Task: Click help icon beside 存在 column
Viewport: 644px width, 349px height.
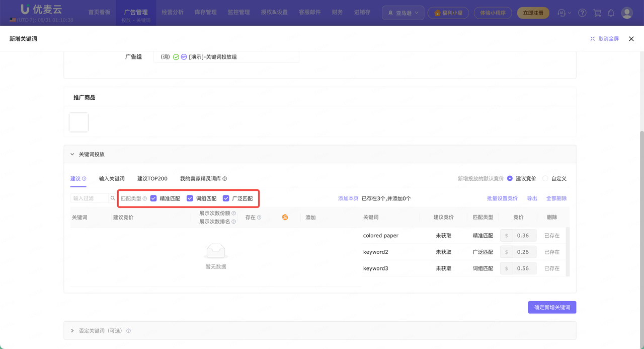Action: pos(259,218)
